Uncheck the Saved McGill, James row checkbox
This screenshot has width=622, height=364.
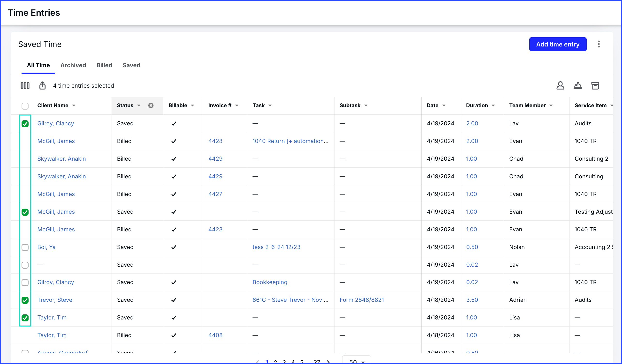coord(25,212)
